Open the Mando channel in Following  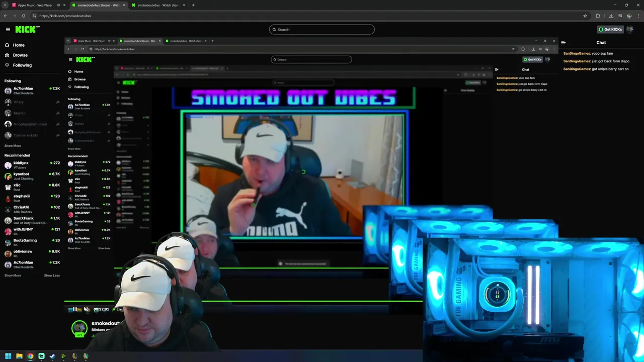click(x=32, y=113)
